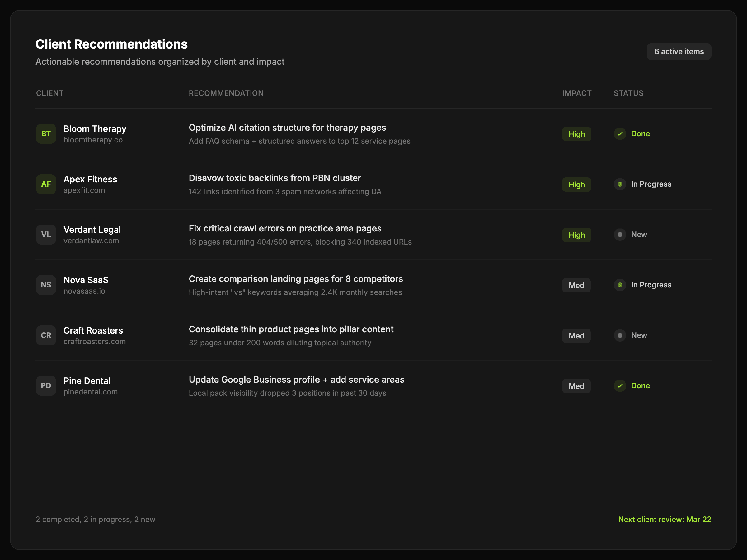Click the VL avatar for Verdant Legal
This screenshot has width=747, height=560.
[x=46, y=235]
